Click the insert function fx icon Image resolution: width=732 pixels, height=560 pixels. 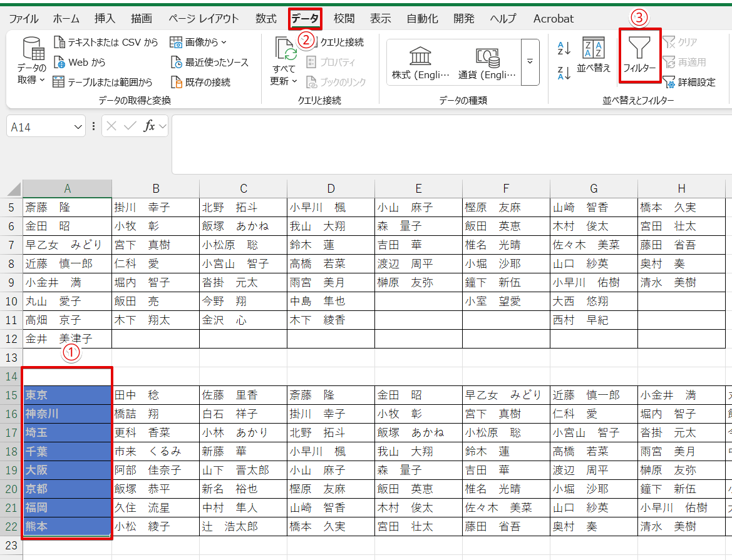[149, 126]
